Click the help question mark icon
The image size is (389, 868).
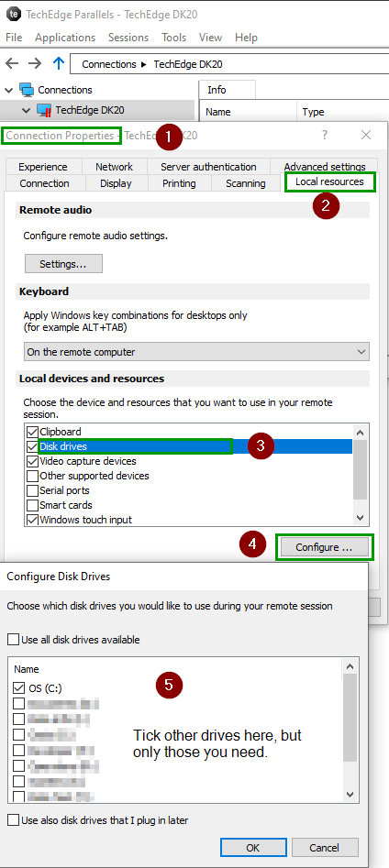[325, 135]
